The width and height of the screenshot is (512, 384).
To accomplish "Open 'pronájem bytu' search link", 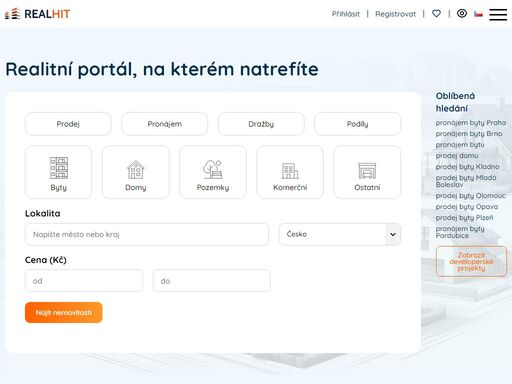I will tap(460, 145).
